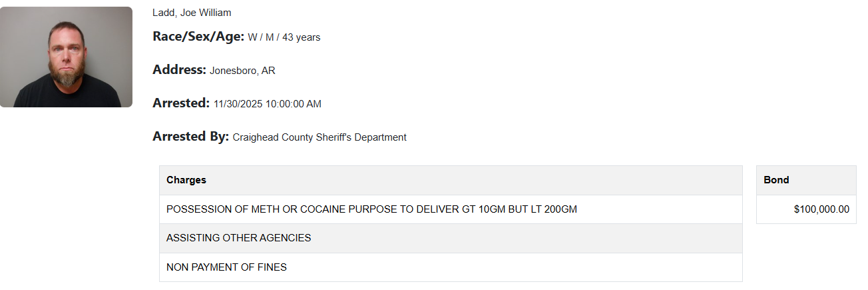Image resolution: width=868 pixels, height=290 pixels.
Task: Click the W / M race and sex value
Action: click(261, 37)
